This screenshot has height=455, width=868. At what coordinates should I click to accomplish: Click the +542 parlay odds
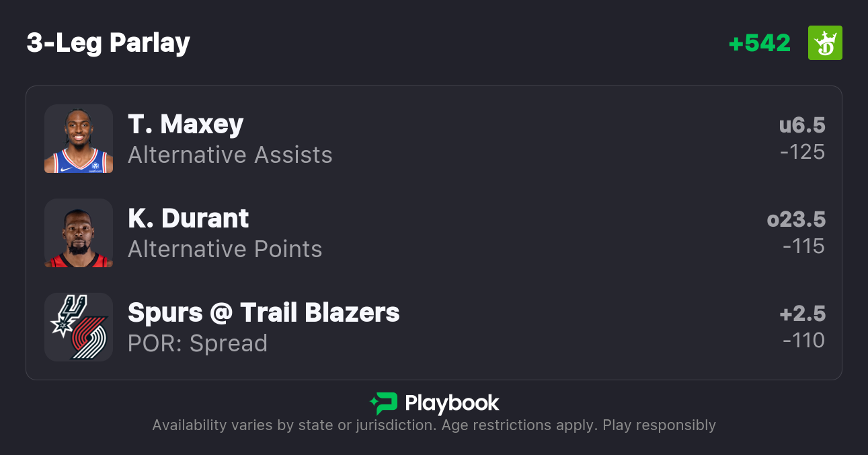tap(760, 43)
